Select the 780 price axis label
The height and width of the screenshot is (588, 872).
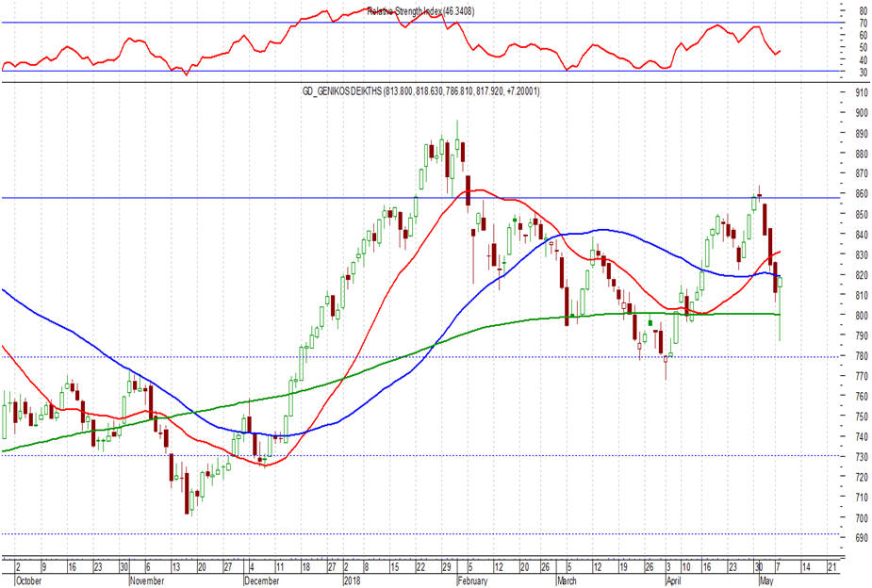pos(863,355)
